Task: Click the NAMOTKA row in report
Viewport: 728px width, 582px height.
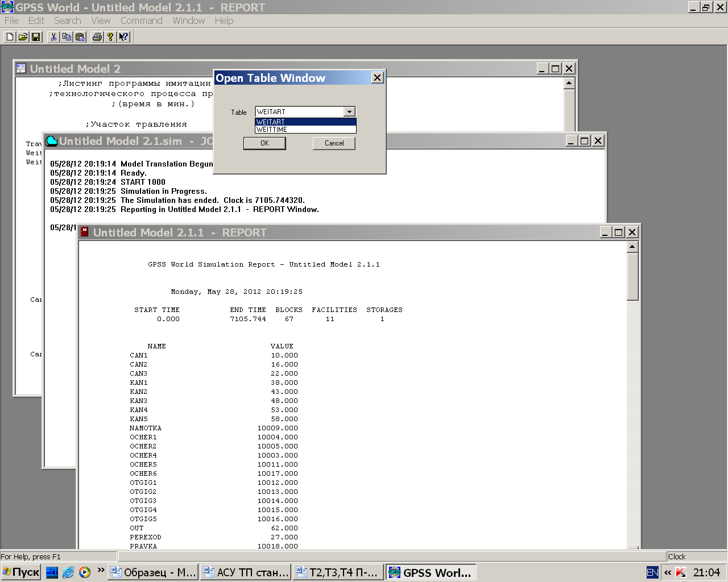Action: click(214, 428)
